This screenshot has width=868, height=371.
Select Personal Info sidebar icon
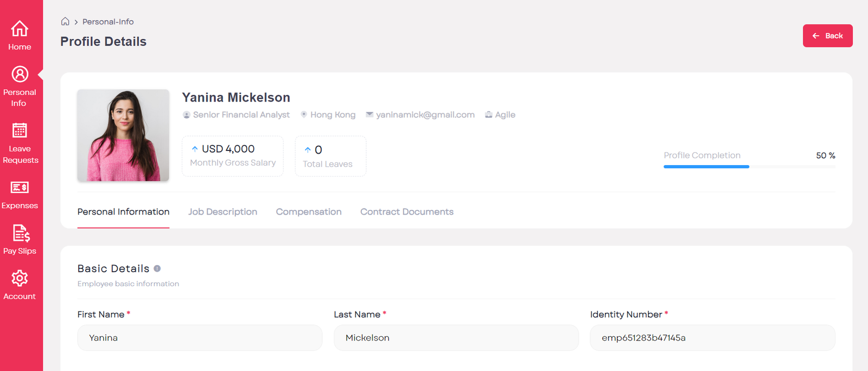(20, 74)
